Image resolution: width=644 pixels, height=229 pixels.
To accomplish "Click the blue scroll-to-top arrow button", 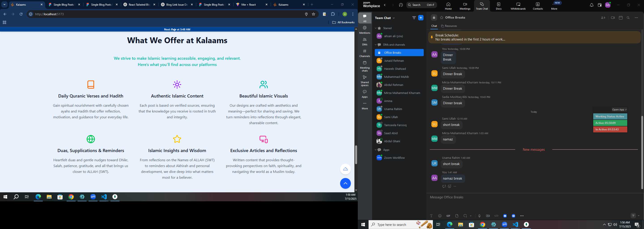I will [x=345, y=184].
